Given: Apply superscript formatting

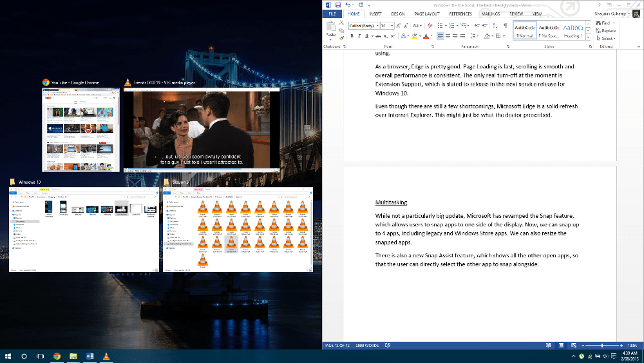Looking at the screenshot, I should coord(393,36).
